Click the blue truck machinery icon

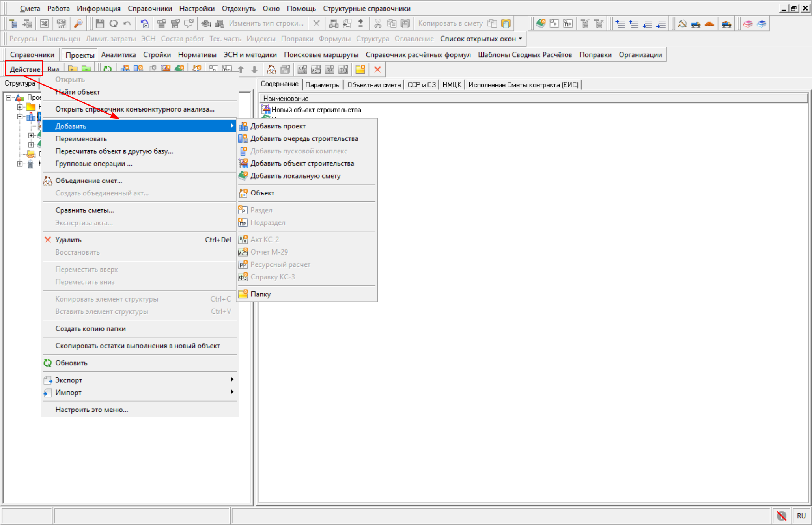(x=696, y=24)
